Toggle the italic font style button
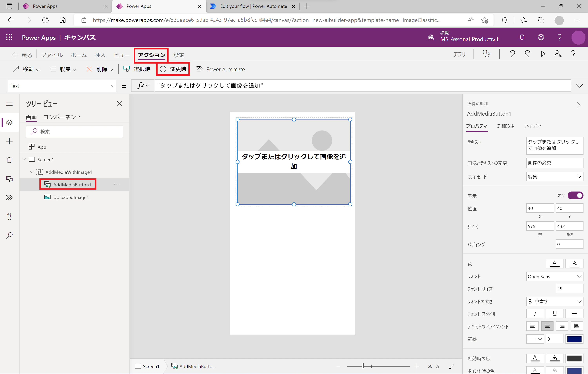 pyautogui.click(x=535, y=314)
